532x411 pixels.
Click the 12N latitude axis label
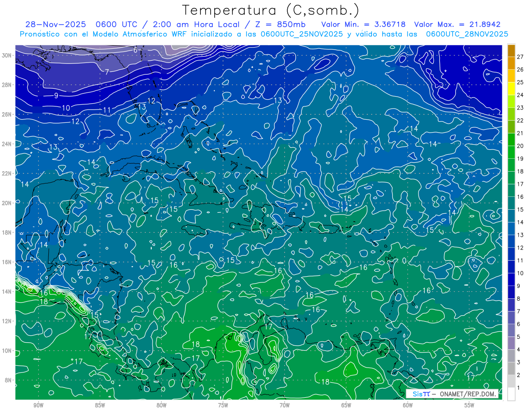pos(7,321)
